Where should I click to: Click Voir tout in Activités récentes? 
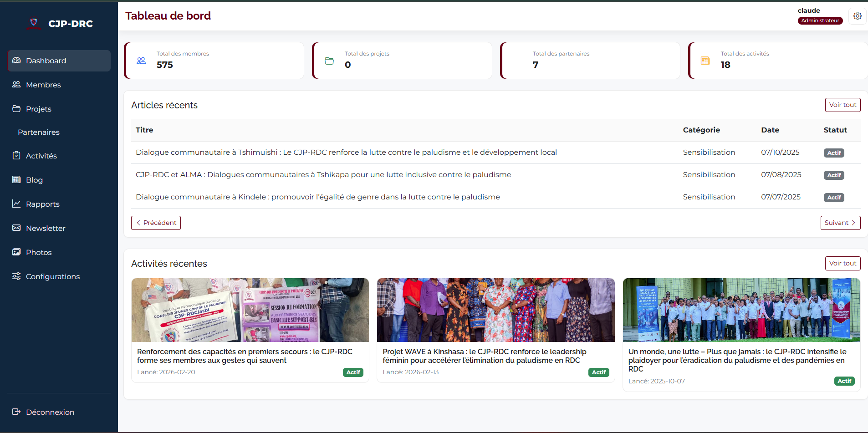coord(842,263)
